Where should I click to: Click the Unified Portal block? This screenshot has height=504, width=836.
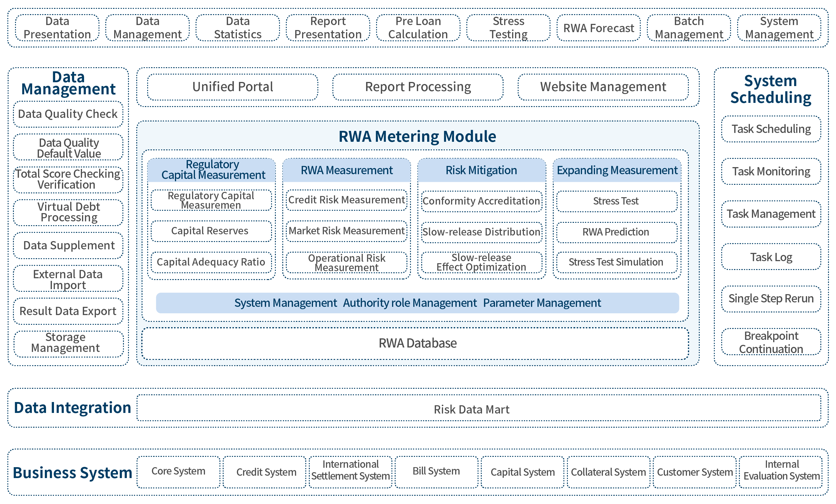point(233,87)
